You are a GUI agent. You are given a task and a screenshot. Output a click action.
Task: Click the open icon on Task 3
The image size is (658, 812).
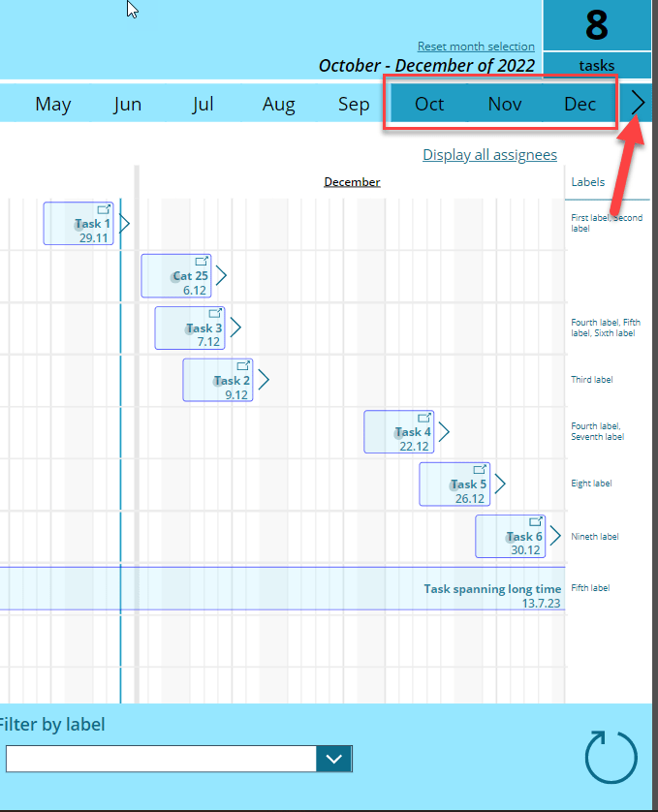(216, 314)
